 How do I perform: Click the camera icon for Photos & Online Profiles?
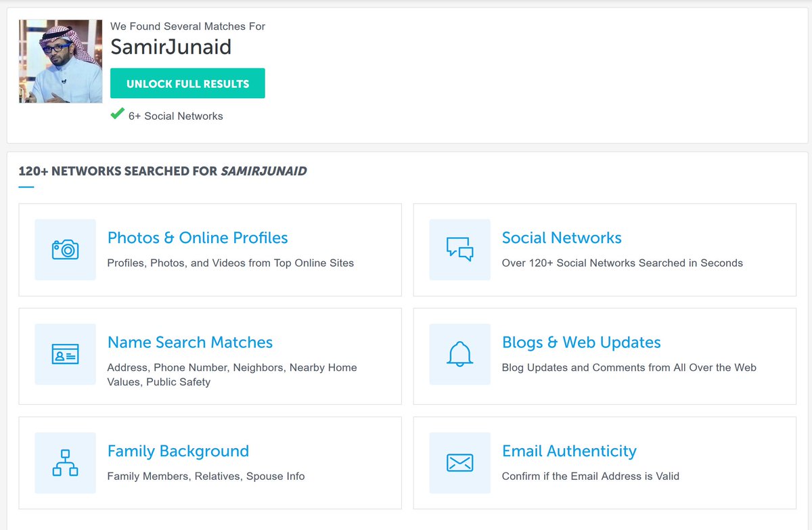coord(65,249)
